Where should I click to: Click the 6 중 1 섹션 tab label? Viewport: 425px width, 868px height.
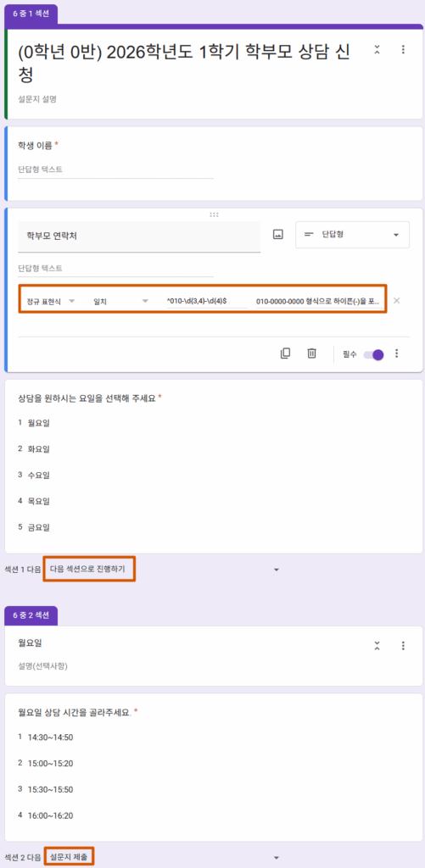(x=31, y=14)
